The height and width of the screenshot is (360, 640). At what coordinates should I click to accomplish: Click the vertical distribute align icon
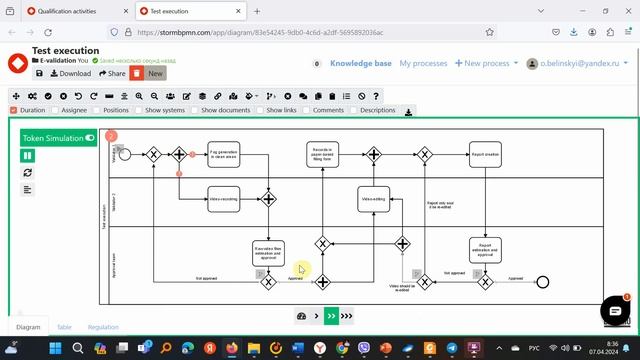(124, 96)
